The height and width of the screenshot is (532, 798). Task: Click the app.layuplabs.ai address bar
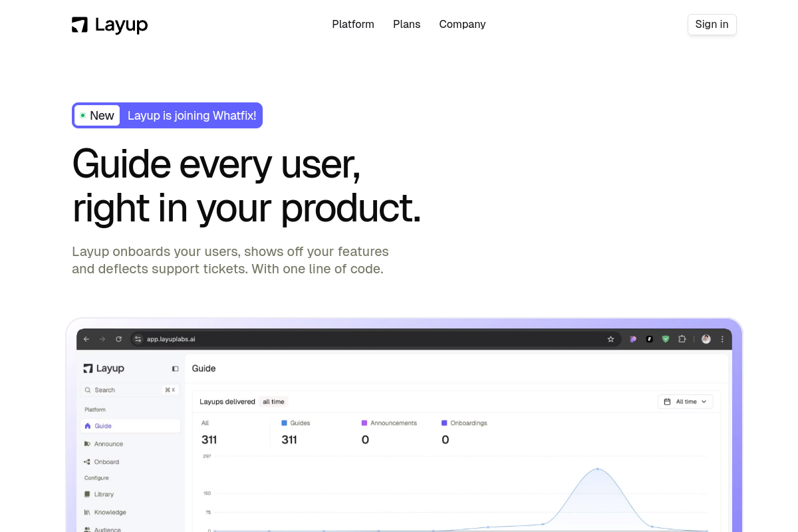coord(376,339)
